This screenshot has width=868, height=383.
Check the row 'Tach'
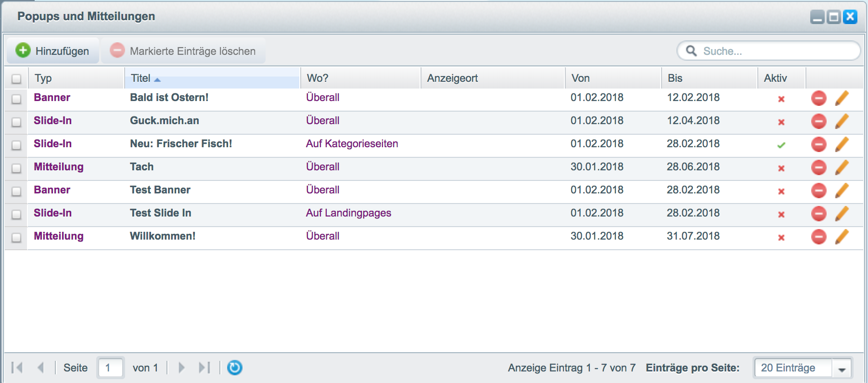point(16,168)
